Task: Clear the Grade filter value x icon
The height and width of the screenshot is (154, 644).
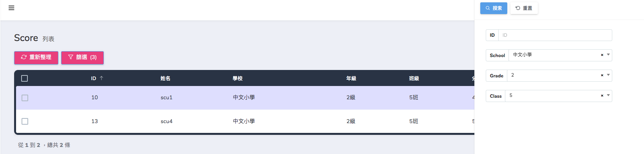Action: (x=602, y=75)
